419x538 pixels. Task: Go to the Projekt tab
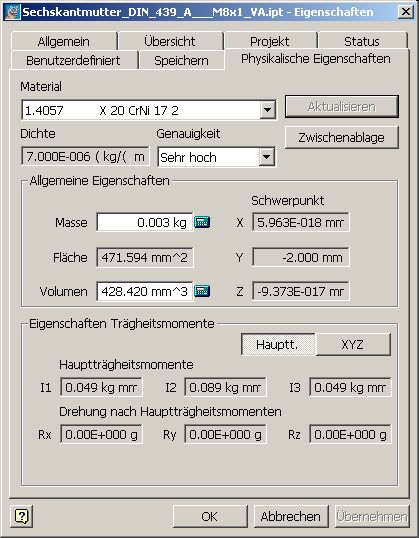(x=270, y=42)
